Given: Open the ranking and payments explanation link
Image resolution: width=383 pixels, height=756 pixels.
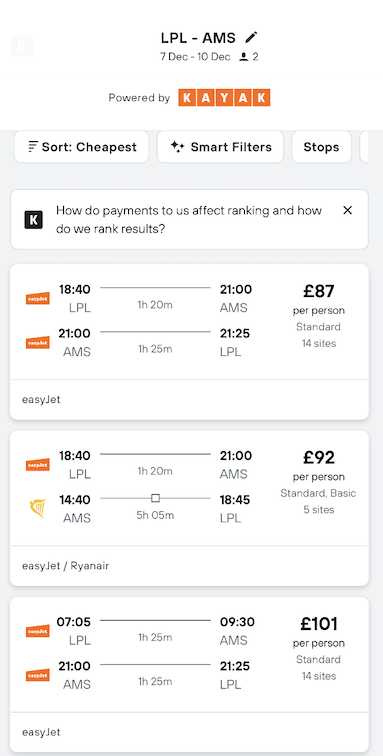Looking at the screenshot, I should coord(189,219).
